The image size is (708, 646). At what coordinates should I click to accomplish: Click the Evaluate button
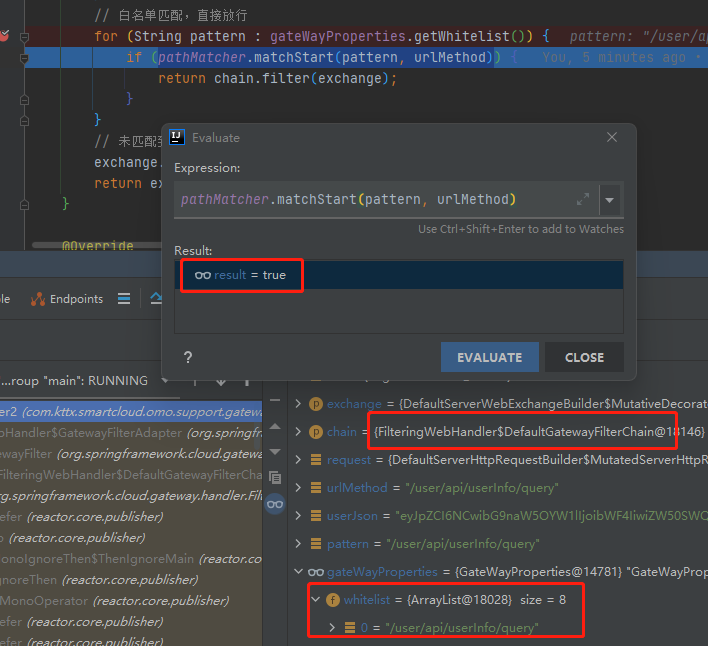click(x=489, y=357)
